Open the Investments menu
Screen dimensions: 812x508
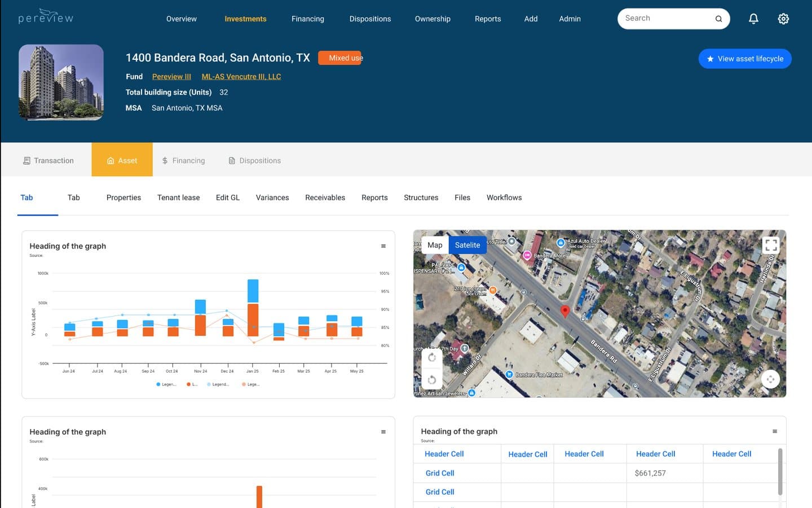point(245,19)
